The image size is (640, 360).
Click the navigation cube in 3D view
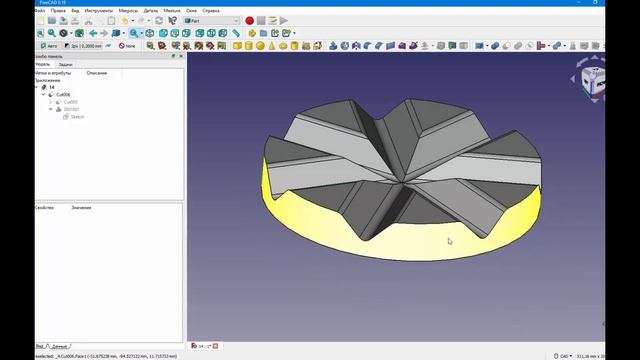[593, 79]
